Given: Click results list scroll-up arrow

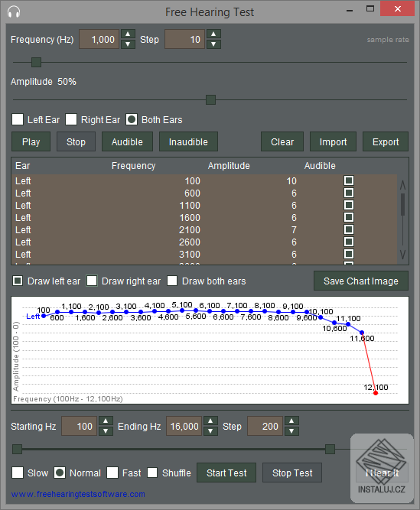Looking at the screenshot, I should point(402,185).
